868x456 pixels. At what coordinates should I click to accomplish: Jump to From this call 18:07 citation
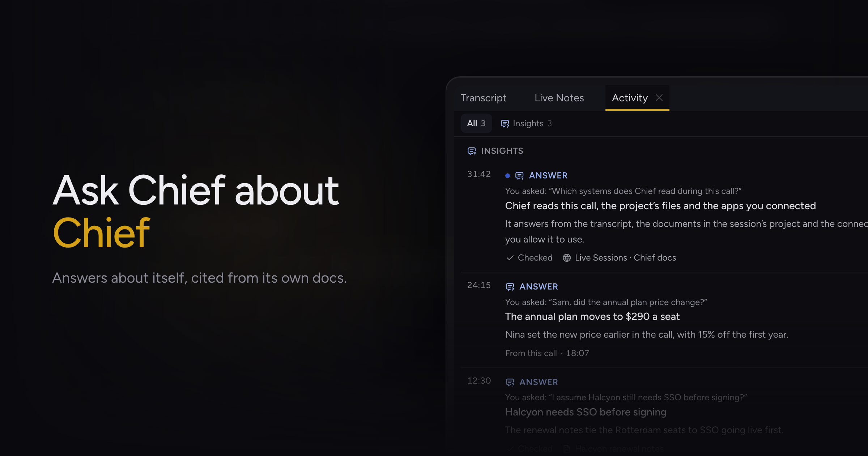(547, 353)
